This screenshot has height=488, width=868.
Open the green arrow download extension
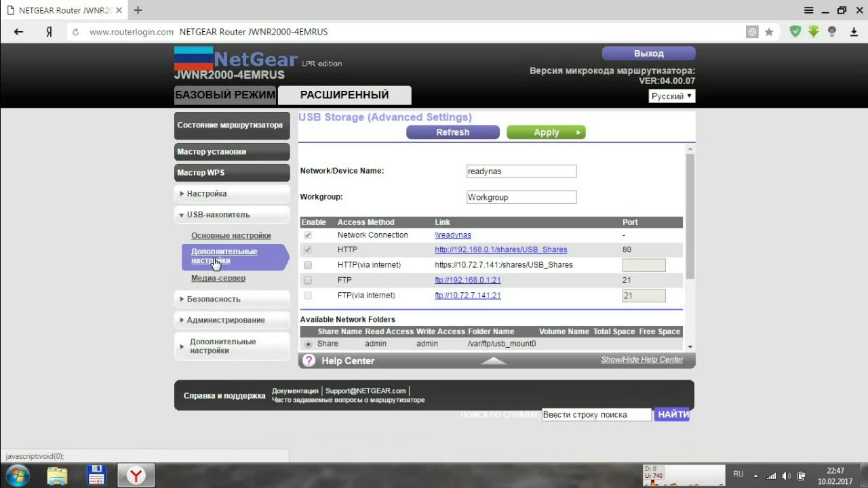tap(813, 31)
